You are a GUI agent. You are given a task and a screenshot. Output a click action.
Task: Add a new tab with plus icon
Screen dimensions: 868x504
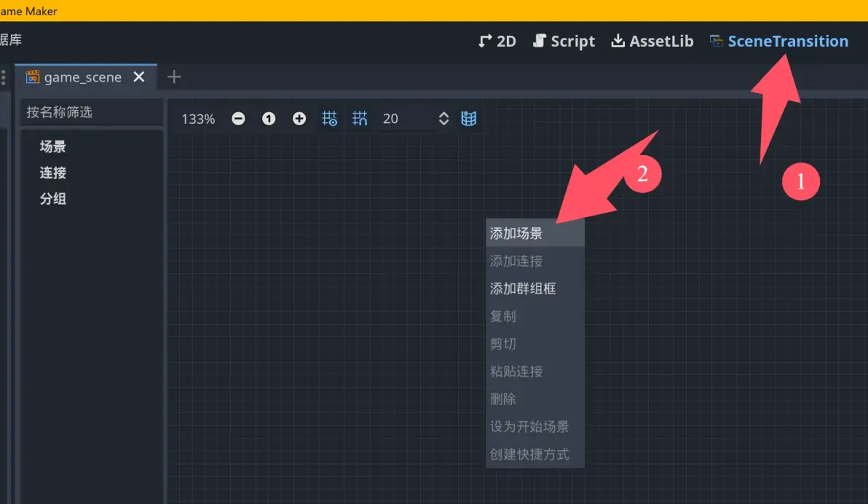tap(174, 77)
